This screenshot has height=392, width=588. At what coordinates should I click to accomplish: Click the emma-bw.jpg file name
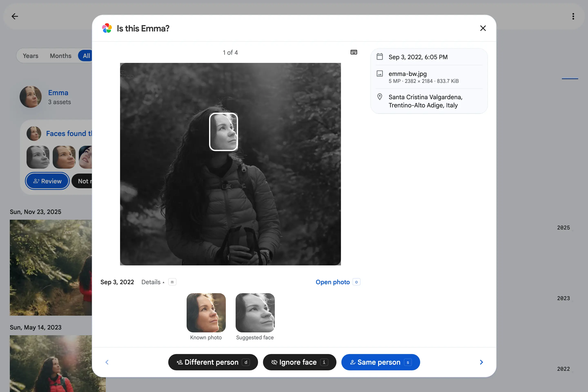[408, 74]
